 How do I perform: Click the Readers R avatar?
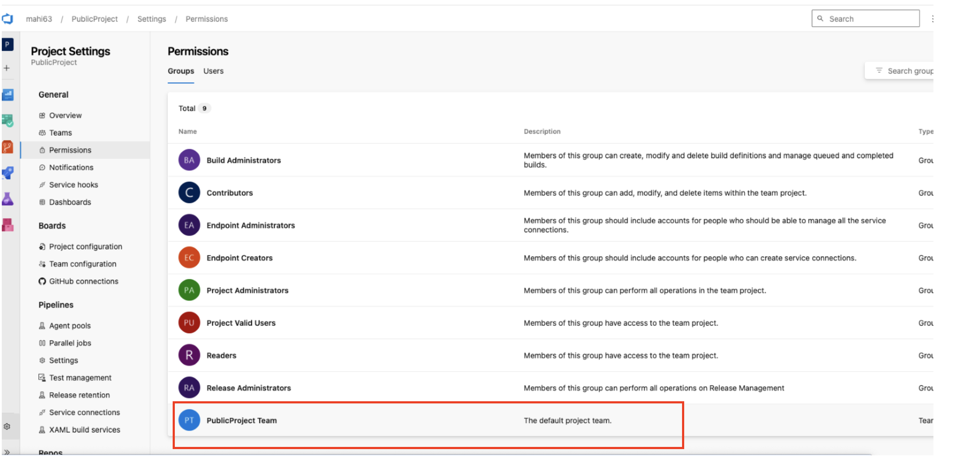coord(189,355)
